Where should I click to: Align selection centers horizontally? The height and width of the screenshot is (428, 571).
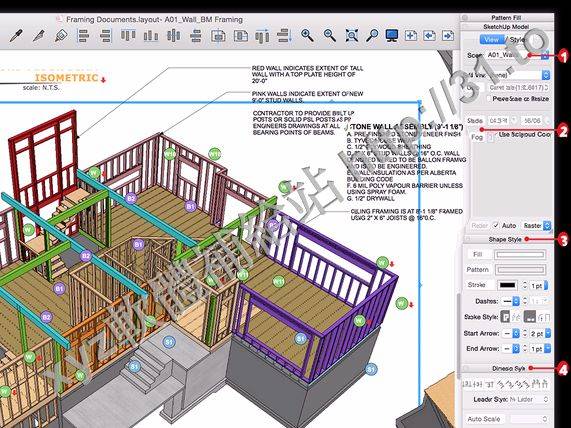click(x=196, y=36)
